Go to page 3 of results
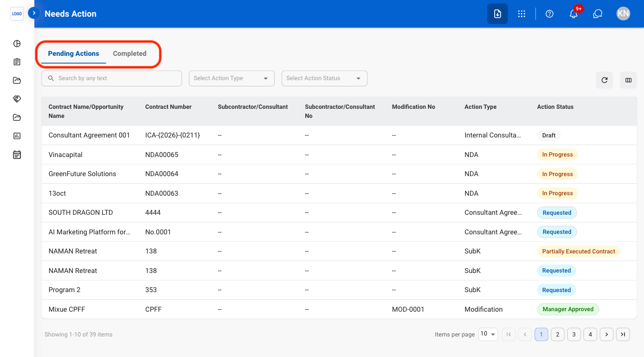This screenshot has width=644, height=357. [574, 335]
